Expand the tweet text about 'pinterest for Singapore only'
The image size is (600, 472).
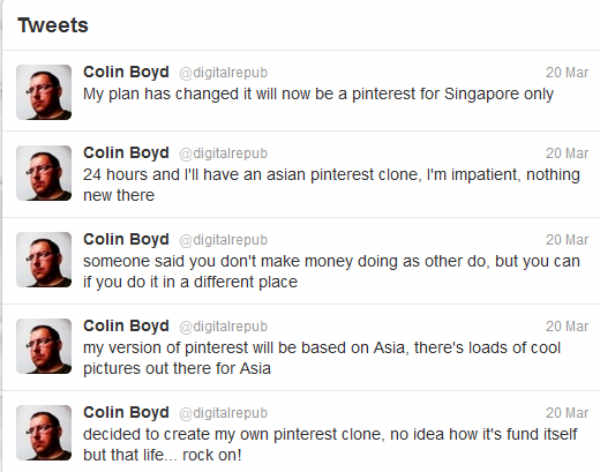(318, 94)
